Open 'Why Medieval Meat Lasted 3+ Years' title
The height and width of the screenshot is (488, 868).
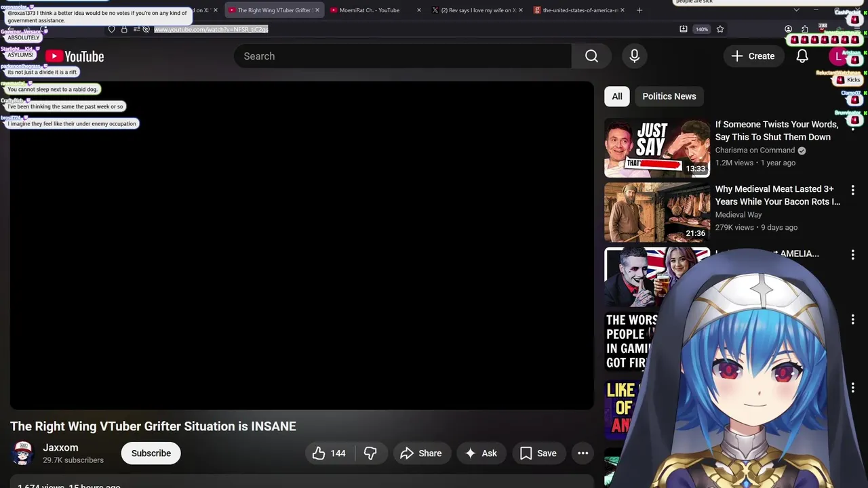pos(778,195)
